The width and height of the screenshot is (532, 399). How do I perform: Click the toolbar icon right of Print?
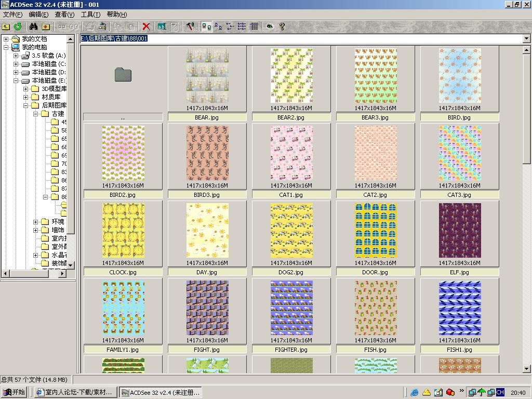coord(102,26)
